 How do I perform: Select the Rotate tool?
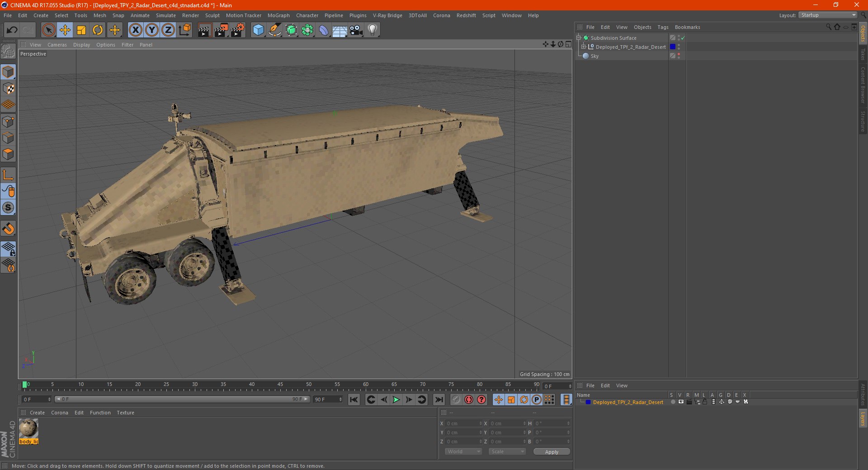98,30
